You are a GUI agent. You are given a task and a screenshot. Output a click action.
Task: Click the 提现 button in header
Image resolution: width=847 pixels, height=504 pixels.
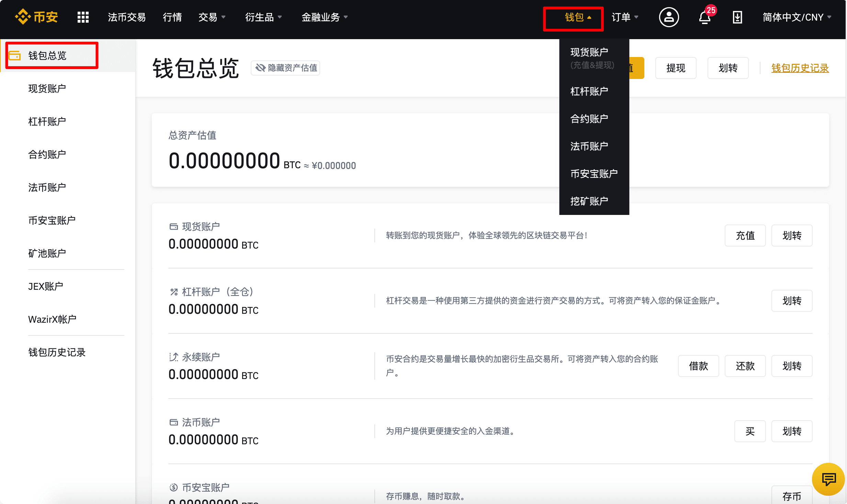(x=676, y=68)
